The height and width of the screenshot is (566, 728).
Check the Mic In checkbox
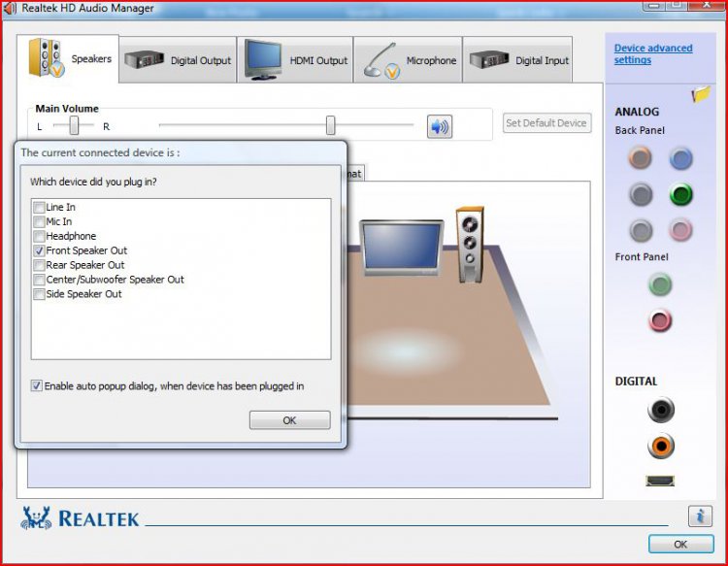[39, 221]
